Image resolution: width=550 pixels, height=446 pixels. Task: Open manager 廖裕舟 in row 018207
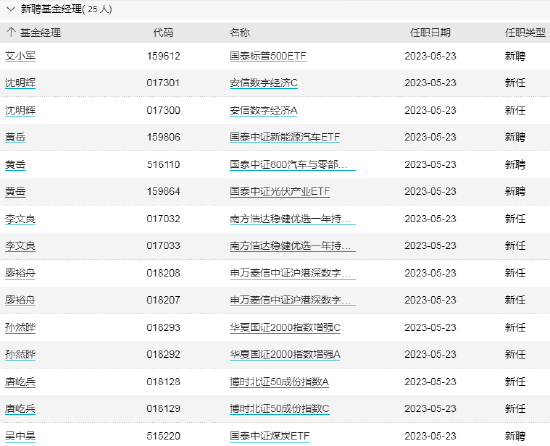[x=20, y=300]
